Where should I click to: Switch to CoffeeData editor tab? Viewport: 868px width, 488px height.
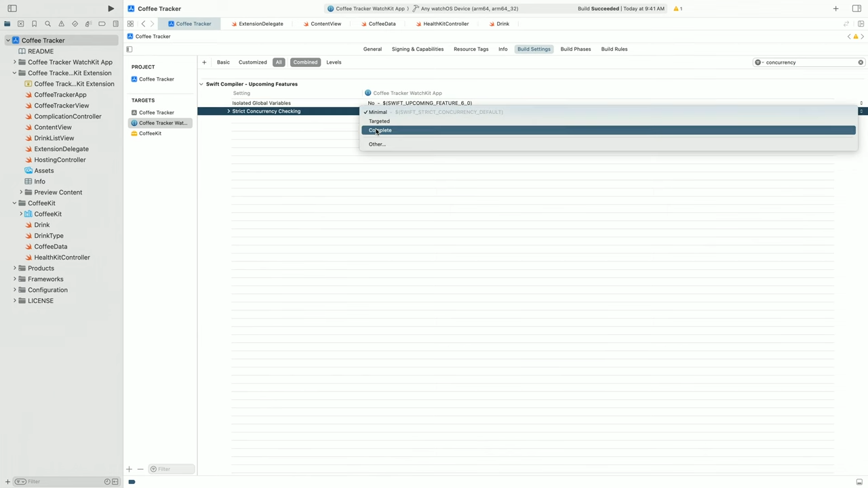coord(378,24)
